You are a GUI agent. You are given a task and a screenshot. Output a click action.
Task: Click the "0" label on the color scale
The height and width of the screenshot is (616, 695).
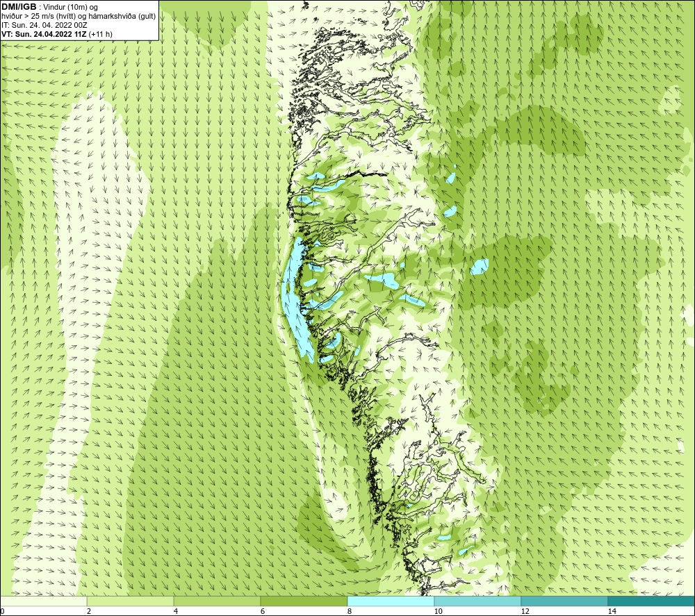pos(2,611)
